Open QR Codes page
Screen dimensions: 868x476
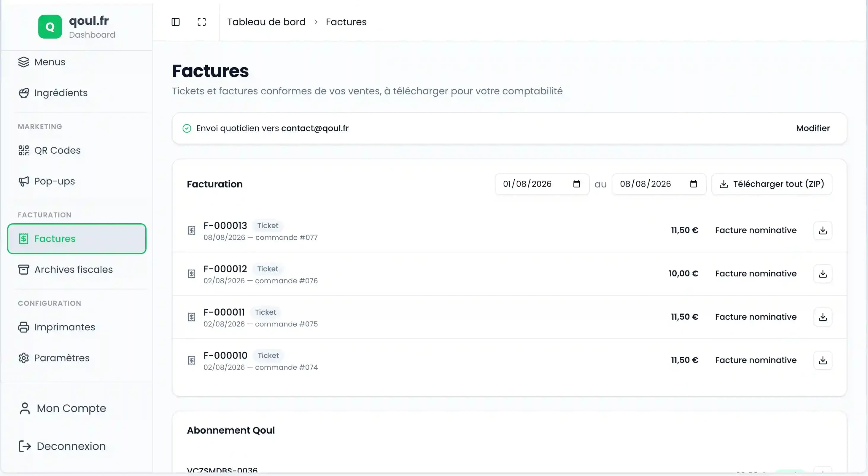[77, 150]
